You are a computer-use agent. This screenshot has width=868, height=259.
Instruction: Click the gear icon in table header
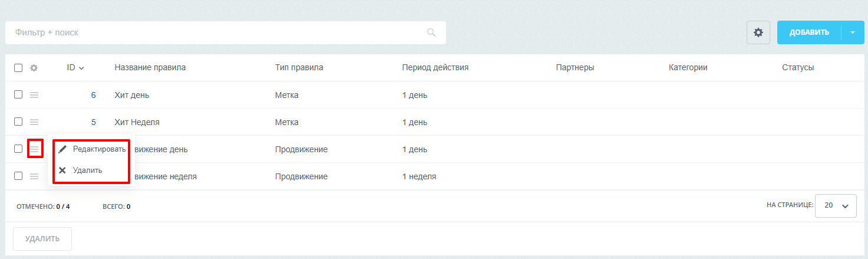(34, 68)
